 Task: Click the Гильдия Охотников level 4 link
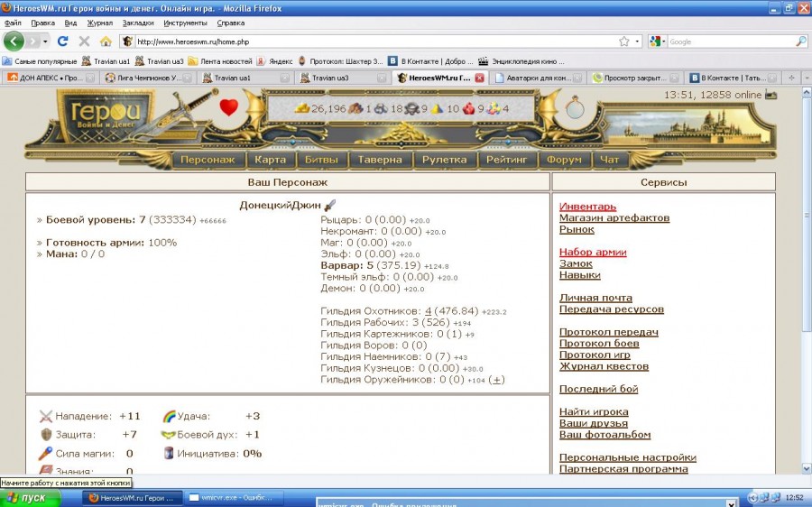428,311
